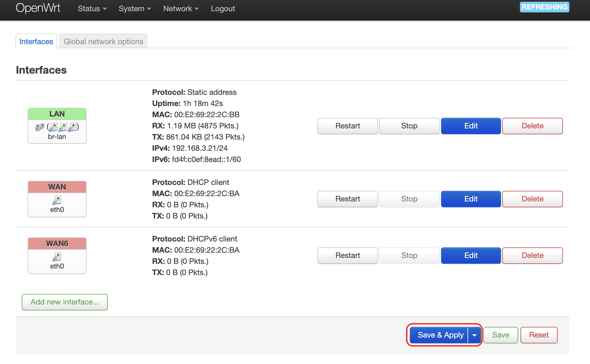Screen dimensions: 590x364
Task: Click the OpenWrt logo
Action: point(38,8)
